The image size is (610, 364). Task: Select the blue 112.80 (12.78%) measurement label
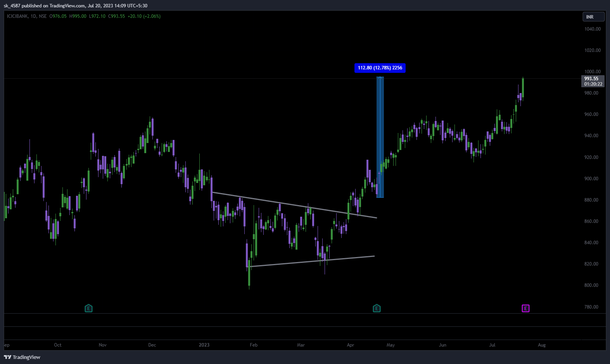(380, 68)
